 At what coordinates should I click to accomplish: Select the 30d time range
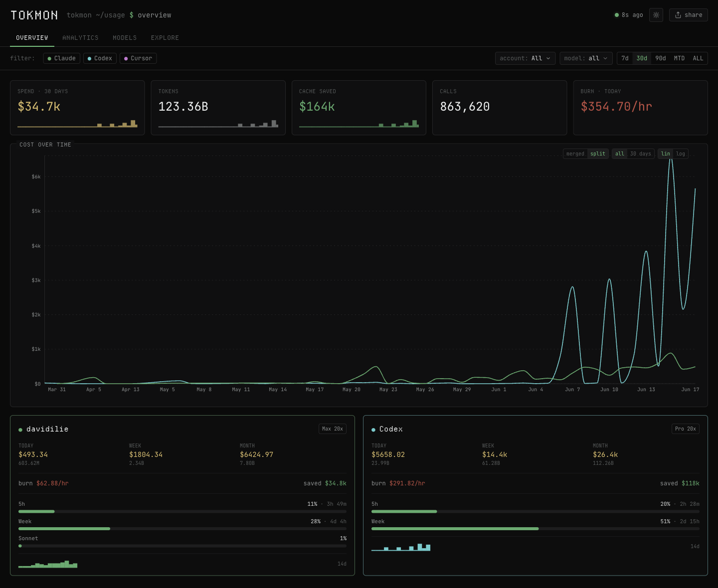click(642, 58)
